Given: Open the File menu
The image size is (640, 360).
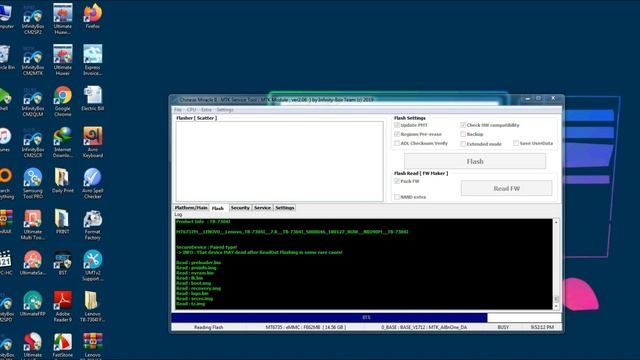Looking at the screenshot, I should 178,110.
